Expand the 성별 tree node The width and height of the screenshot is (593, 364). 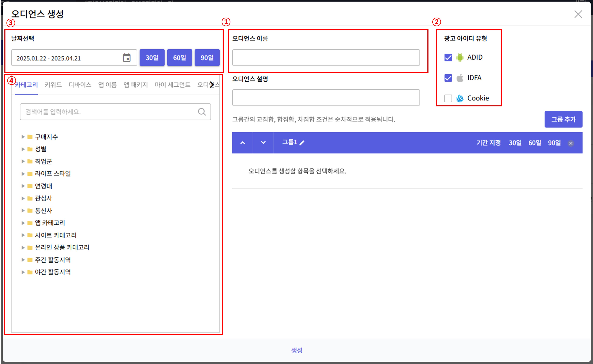tap(23, 149)
